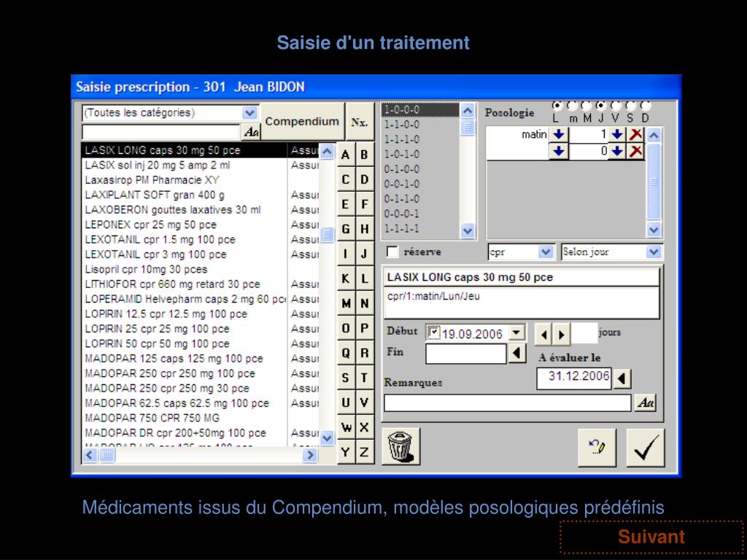Image resolution: width=747 pixels, height=560 pixels.
Task: Select letter A in alphabet index
Action: [346, 155]
